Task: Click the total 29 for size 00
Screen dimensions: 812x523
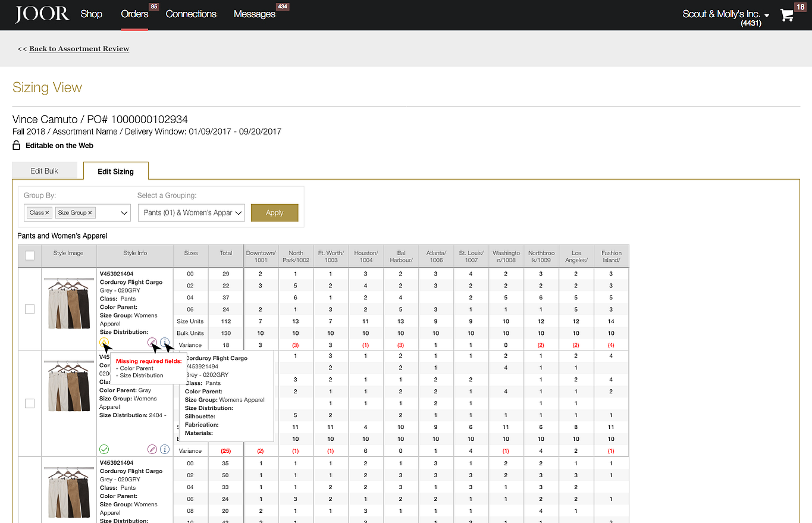Action: (226, 274)
